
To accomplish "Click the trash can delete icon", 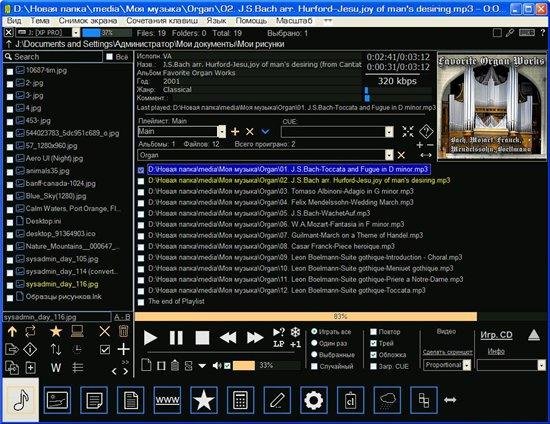I will 123,331.
